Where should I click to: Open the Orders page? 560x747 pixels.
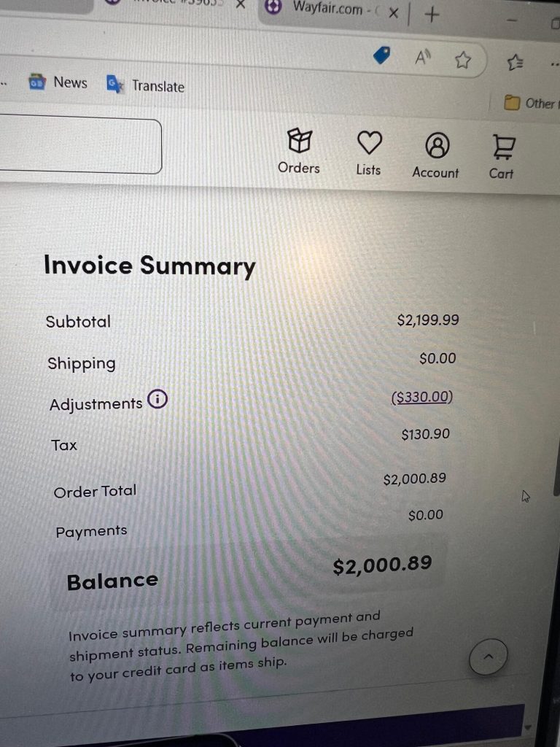click(299, 151)
